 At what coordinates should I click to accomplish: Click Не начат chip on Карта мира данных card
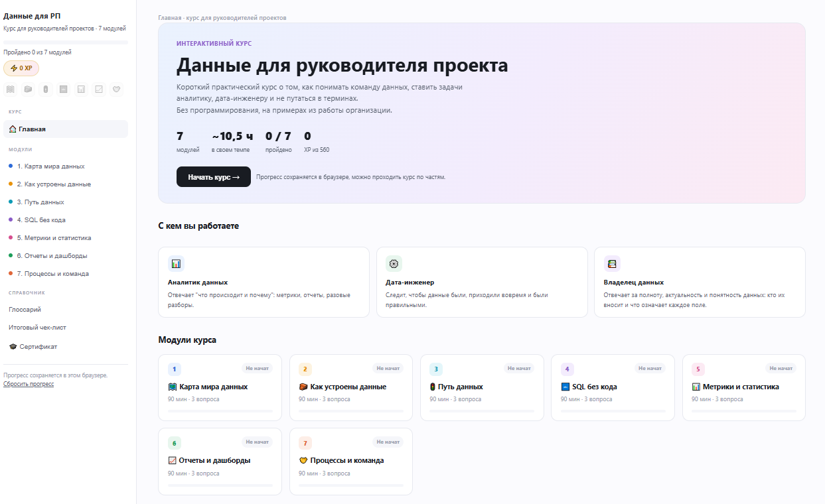pos(257,368)
